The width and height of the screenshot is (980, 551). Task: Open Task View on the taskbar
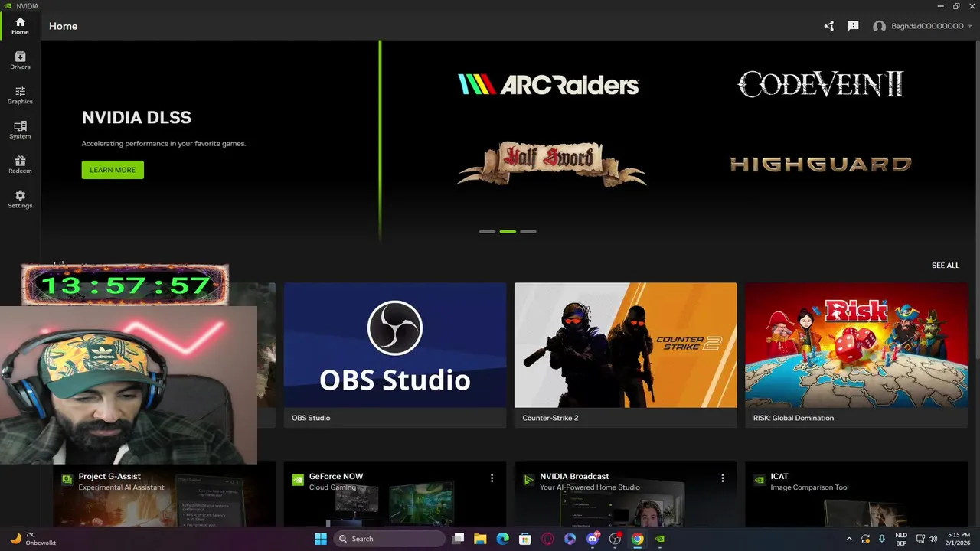pos(458,539)
